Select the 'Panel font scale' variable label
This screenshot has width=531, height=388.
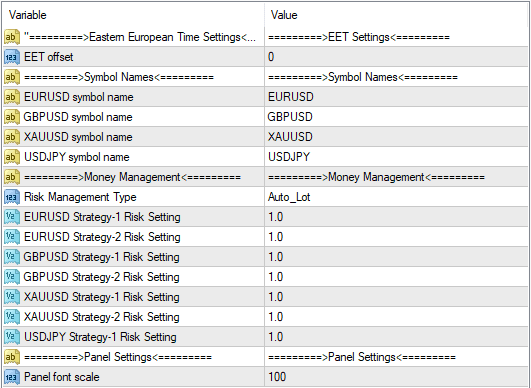(x=62, y=376)
